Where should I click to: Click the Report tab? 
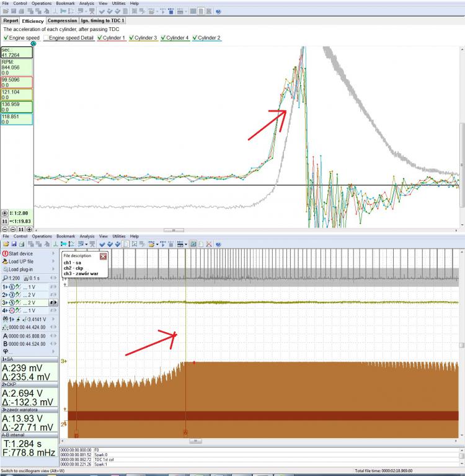coord(11,20)
